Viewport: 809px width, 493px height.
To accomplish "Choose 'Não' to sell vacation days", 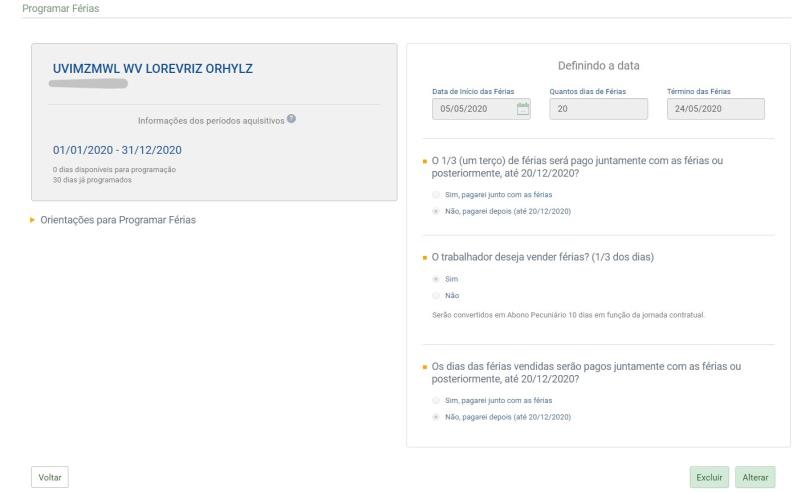I will pyautogui.click(x=436, y=296).
